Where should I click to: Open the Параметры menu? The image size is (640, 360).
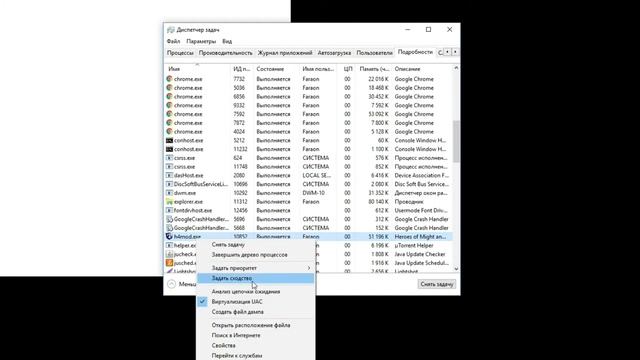(201, 41)
